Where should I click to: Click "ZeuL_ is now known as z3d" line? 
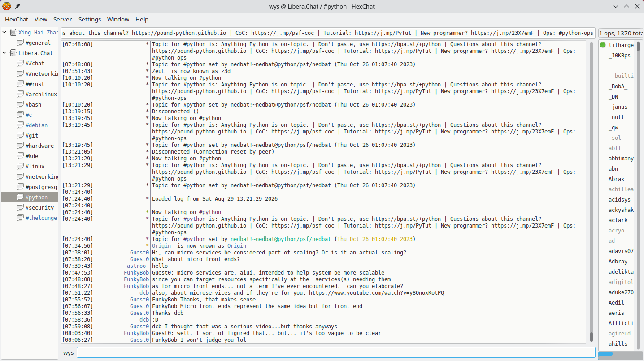tap(191, 71)
